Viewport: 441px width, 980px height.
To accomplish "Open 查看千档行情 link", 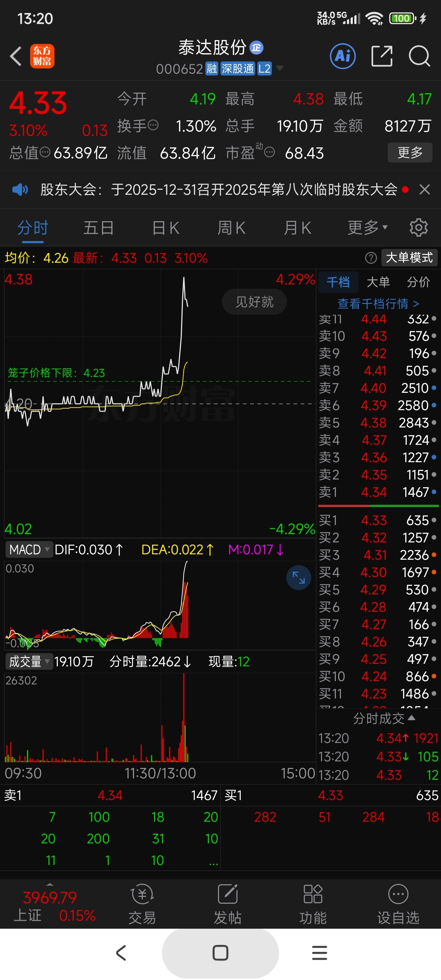I will tap(378, 304).
